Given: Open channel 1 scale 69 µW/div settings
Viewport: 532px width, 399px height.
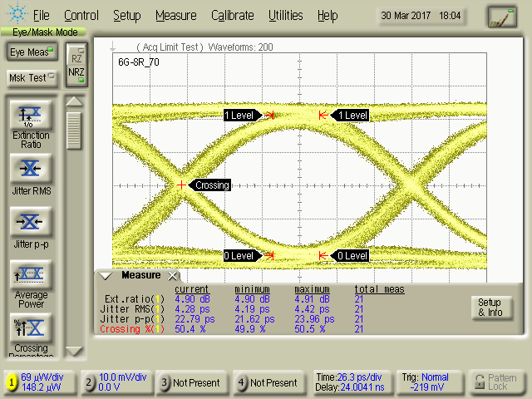Looking at the screenshot, I should pyautogui.click(x=42, y=377).
